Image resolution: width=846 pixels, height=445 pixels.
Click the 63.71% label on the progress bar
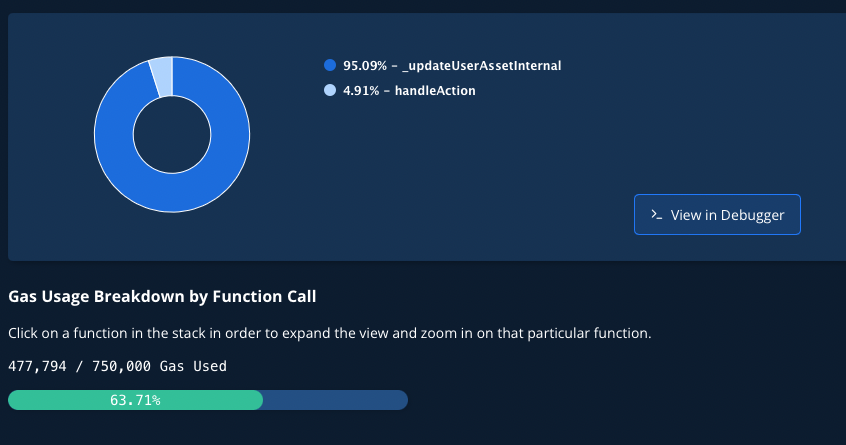[135, 400]
